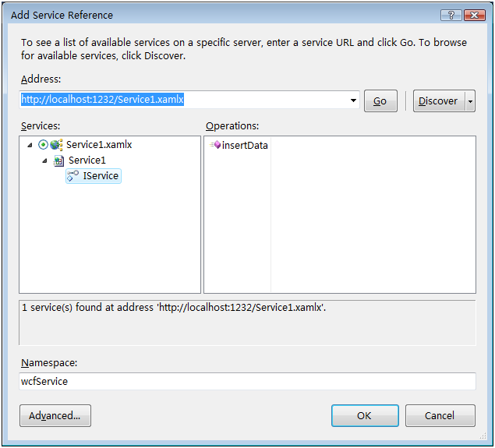Click the IService contract icon

73,176
